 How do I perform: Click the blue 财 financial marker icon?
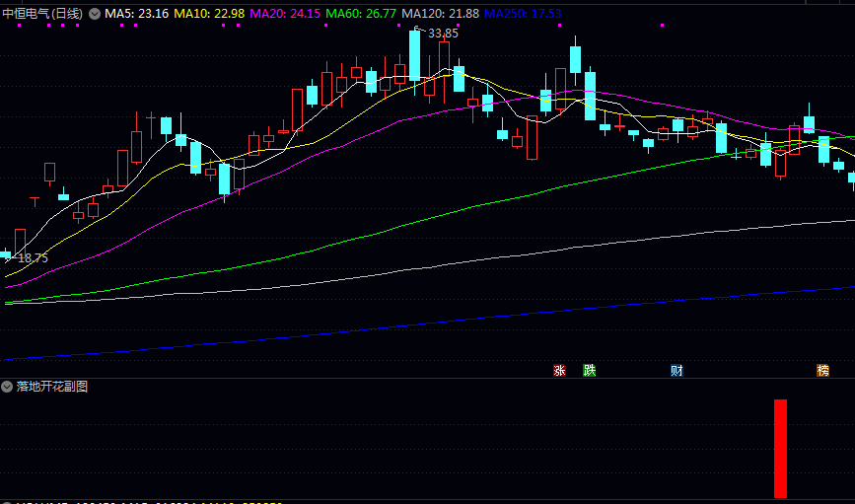point(677,371)
